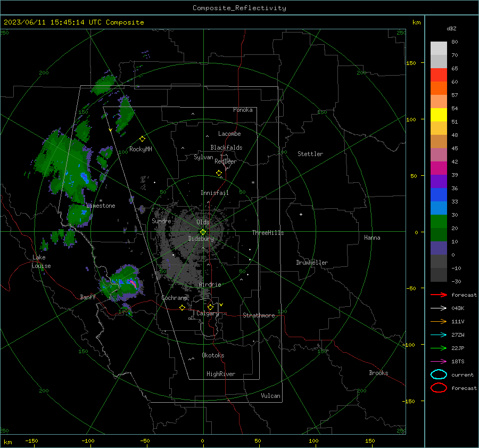This screenshot has width=479, height=448.
Task: Click the purple 39 dBZ legend swatch
Action: (x=439, y=181)
